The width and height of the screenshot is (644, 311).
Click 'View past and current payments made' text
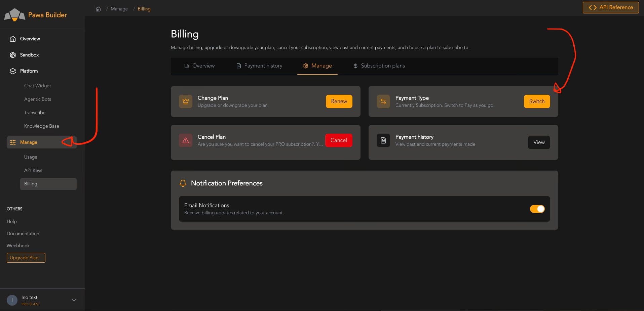(x=435, y=144)
